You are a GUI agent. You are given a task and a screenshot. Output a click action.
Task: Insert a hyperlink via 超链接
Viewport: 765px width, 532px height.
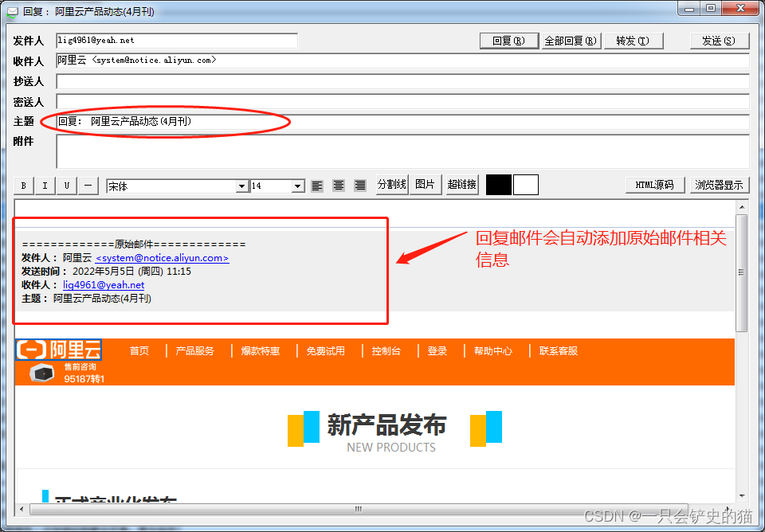(462, 184)
